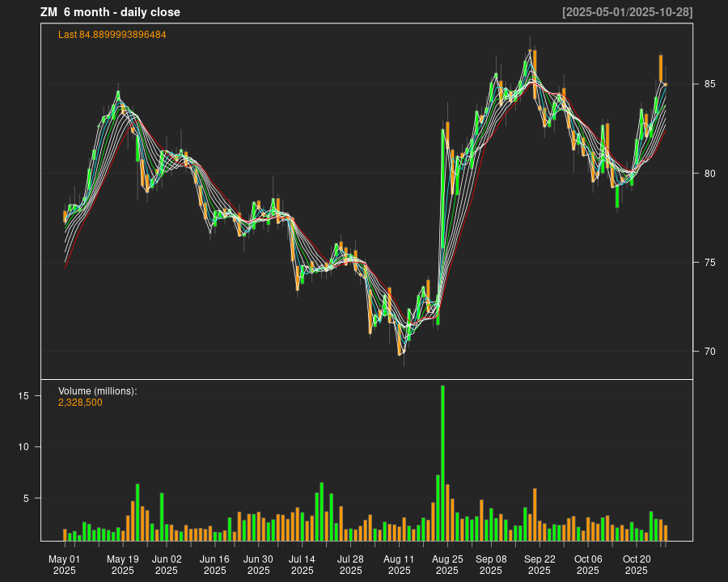Select the 2,328,500 volume value
The image size is (728, 582).
(x=80, y=403)
